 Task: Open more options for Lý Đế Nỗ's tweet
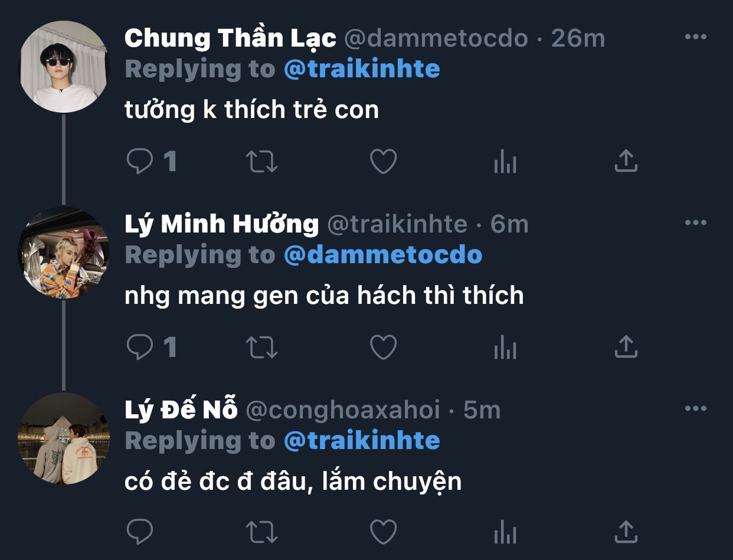(x=695, y=408)
